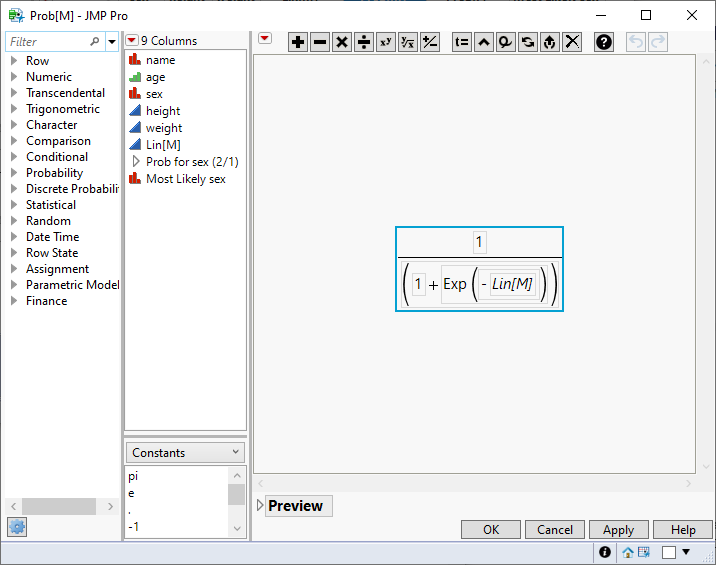Click the constants list scrollbar down arrow
The width and height of the screenshot is (716, 565).
[237, 528]
